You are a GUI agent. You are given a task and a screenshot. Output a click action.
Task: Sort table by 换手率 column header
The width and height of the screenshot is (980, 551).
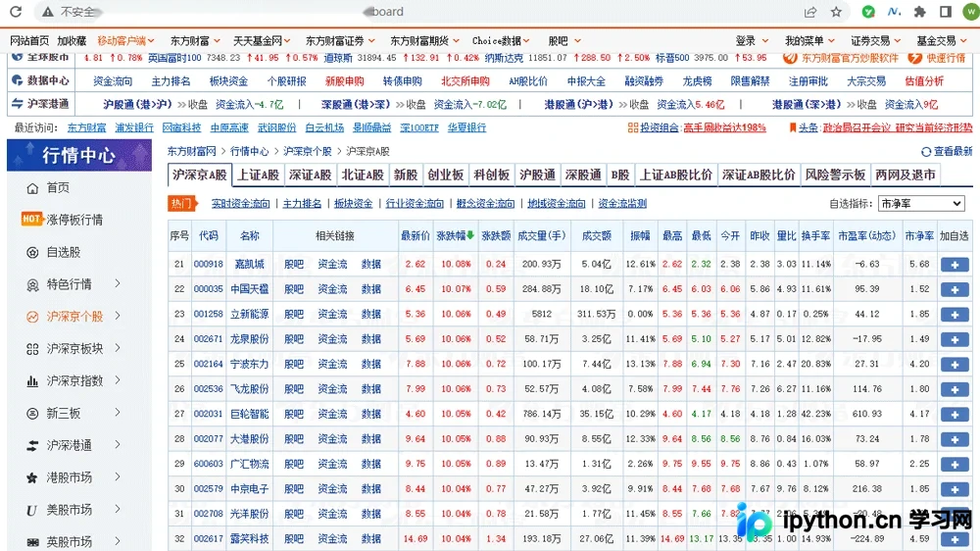(x=815, y=235)
